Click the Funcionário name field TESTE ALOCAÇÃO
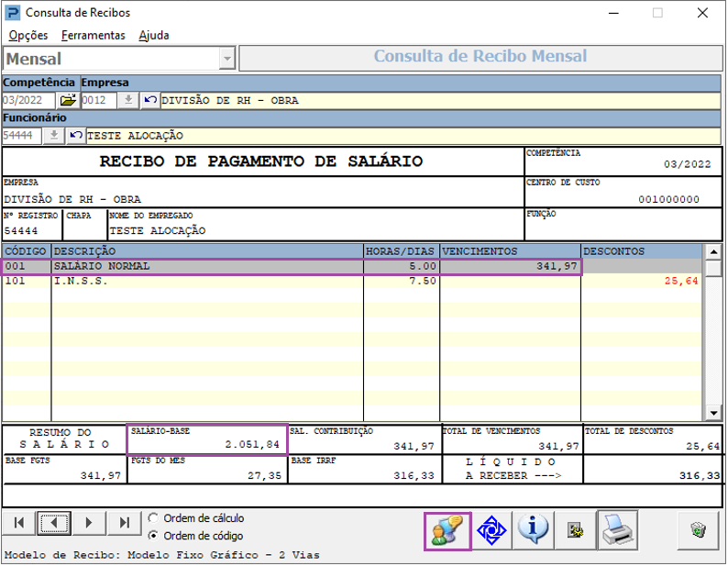This screenshot has height=566, width=728. (x=403, y=136)
